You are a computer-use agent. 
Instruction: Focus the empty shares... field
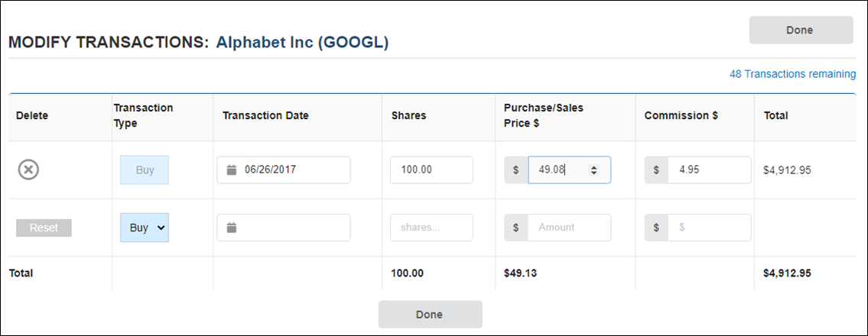click(432, 227)
